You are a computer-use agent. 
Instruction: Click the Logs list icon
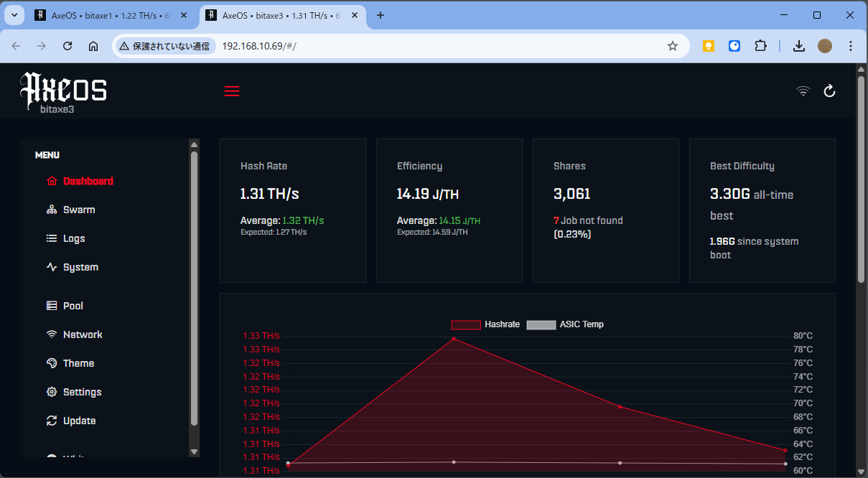point(52,238)
